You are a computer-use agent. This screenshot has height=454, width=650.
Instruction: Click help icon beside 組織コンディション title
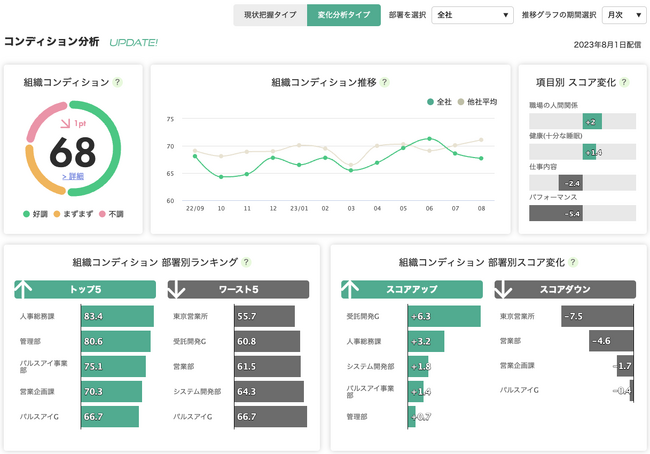pos(118,83)
